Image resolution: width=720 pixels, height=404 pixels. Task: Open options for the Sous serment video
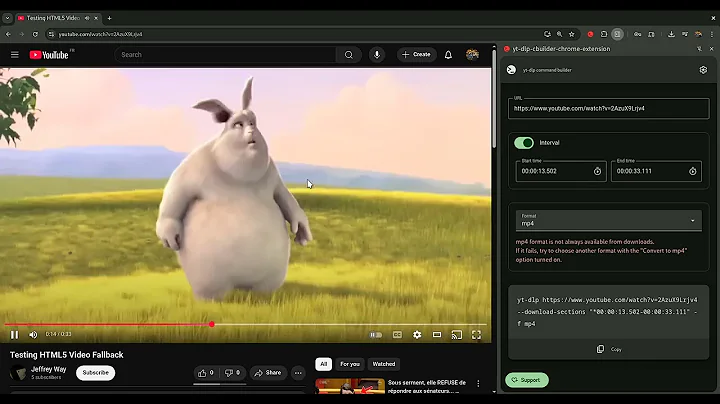point(478,383)
